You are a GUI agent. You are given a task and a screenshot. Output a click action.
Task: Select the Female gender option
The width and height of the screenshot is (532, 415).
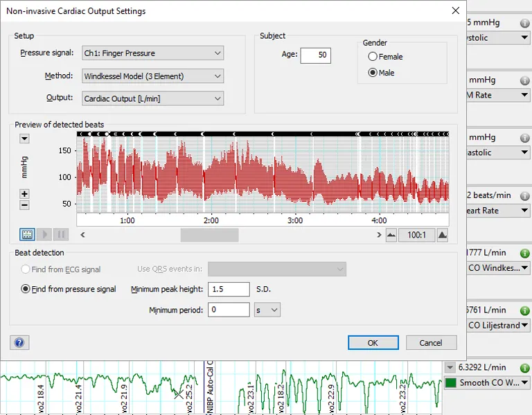pyautogui.click(x=373, y=57)
